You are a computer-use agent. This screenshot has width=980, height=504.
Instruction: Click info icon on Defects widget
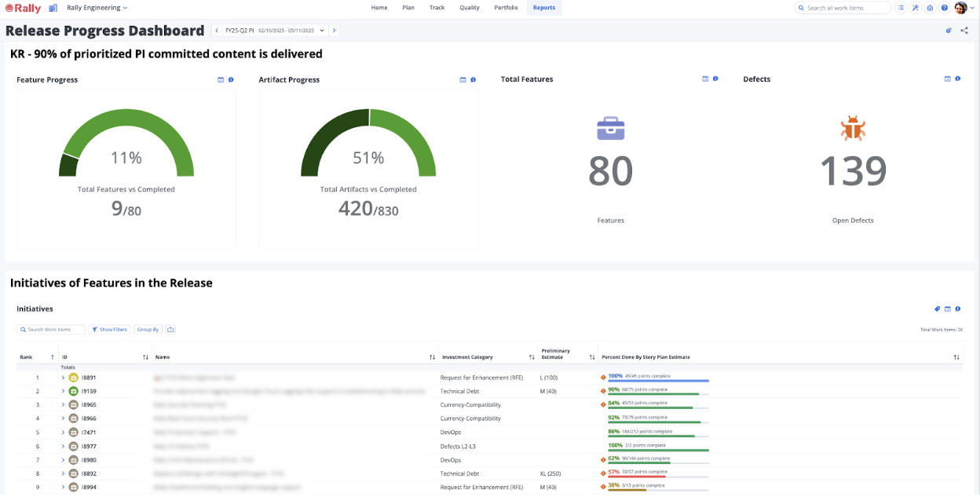(x=958, y=79)
